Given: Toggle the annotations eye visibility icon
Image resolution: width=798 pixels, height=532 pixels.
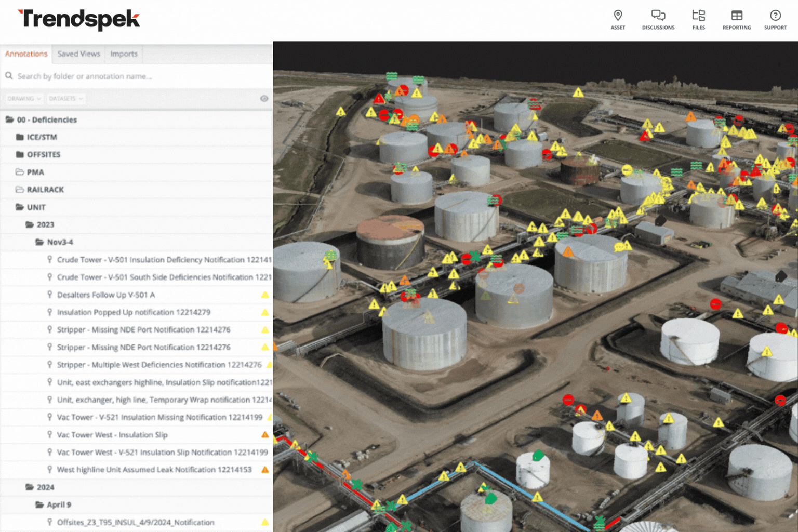Looking at the screenshot, I should coord(264,98).
